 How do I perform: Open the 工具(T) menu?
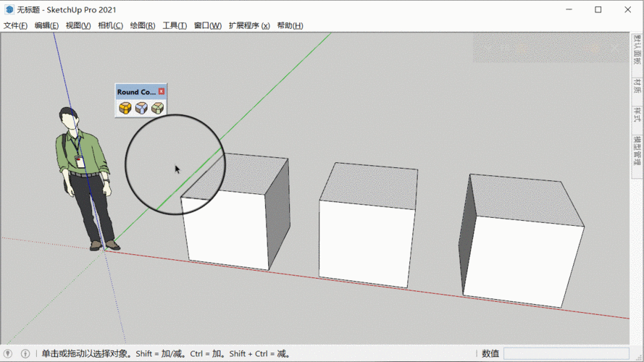[175, 25]
